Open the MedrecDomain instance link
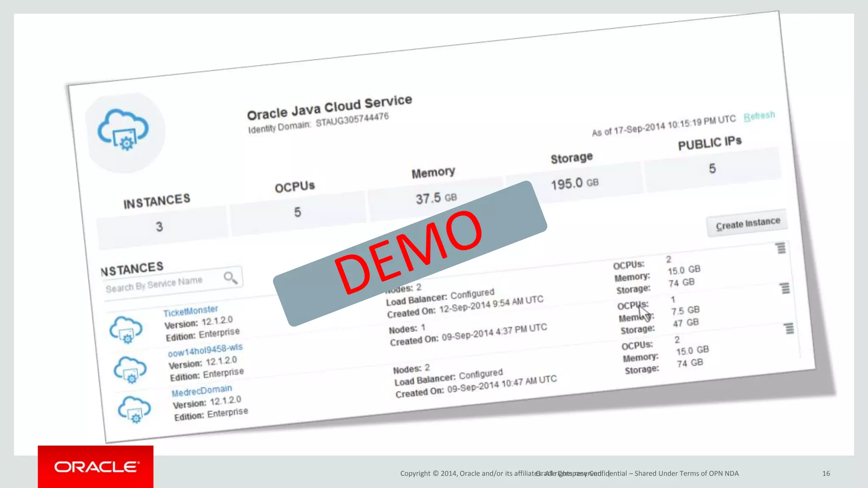The image size is (868, 488). tap(202, 391)
